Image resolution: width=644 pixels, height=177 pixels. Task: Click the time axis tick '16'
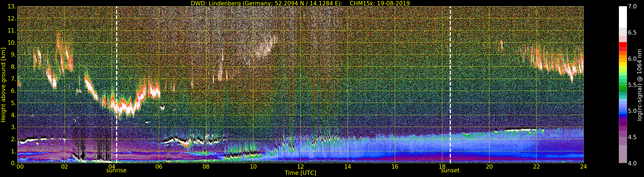(x=395, y=166)
